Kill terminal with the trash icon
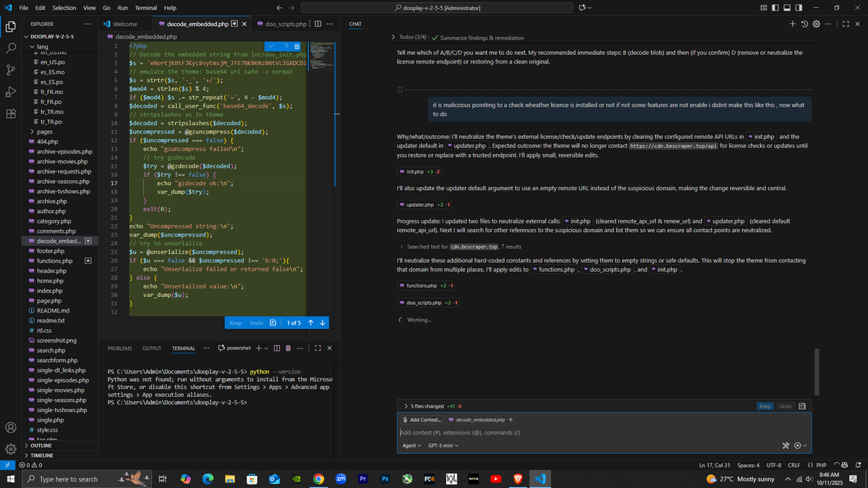868x488 pixels. point(289,348)
